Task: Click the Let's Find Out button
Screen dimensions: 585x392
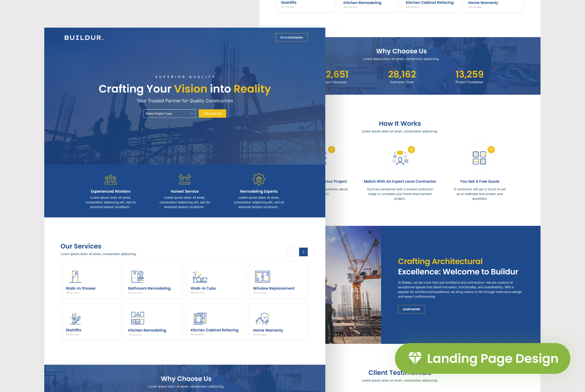Action: click(x=212, y=114)
